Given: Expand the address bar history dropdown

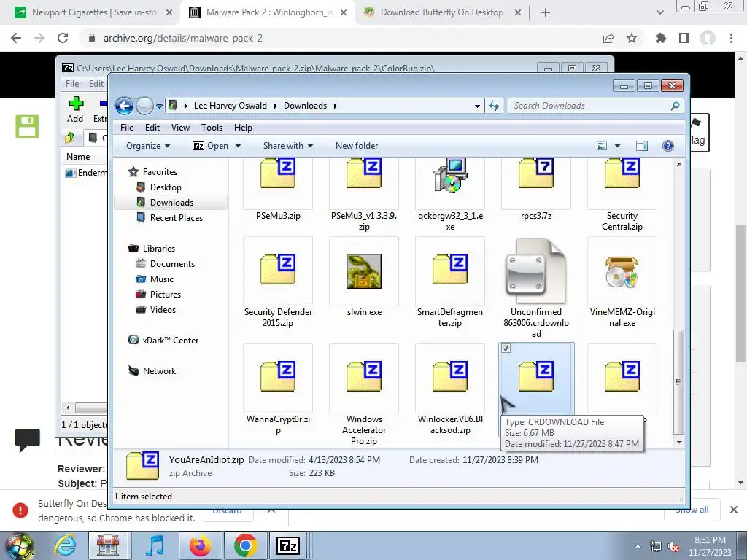Looking at the screenshot, I should (477, 106).
